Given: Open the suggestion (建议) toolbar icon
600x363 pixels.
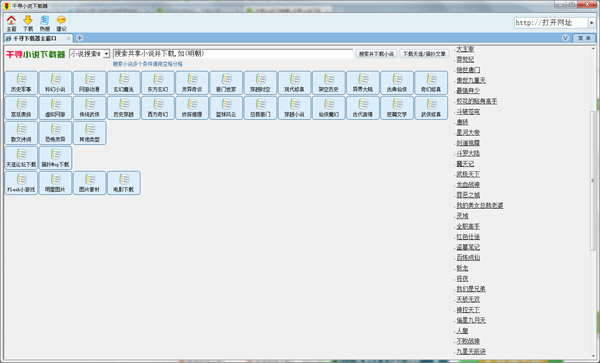Looking at the screenshot, I should [61, 23].
